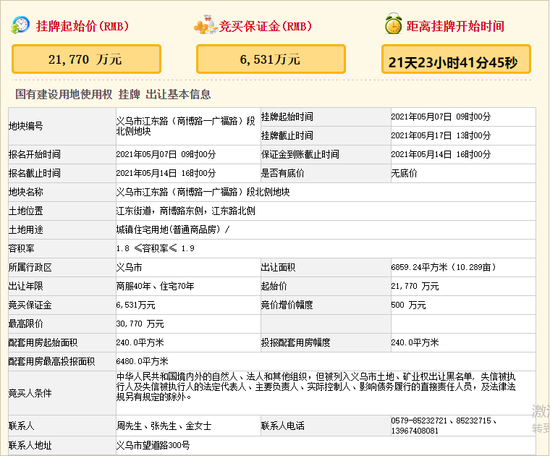The image size is (550, 456).
Task: Click the 国有建设用地使用权 挂牌 出让基本信息 title
Action: pyautogui.click(x=113, y=94)
